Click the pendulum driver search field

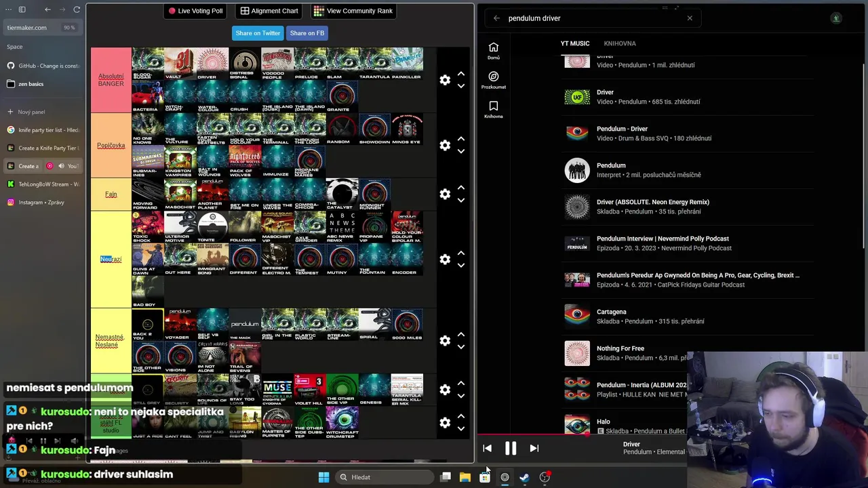pos(593,18)
